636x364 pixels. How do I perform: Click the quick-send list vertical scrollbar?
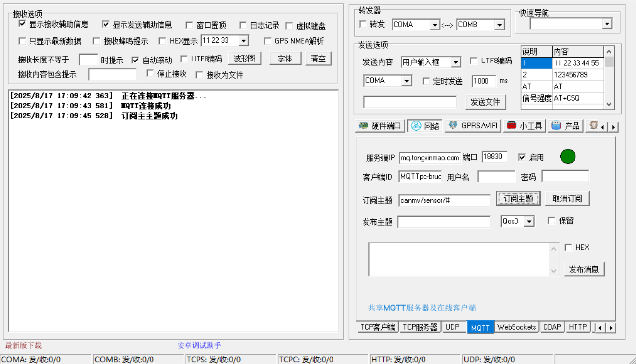609,78
